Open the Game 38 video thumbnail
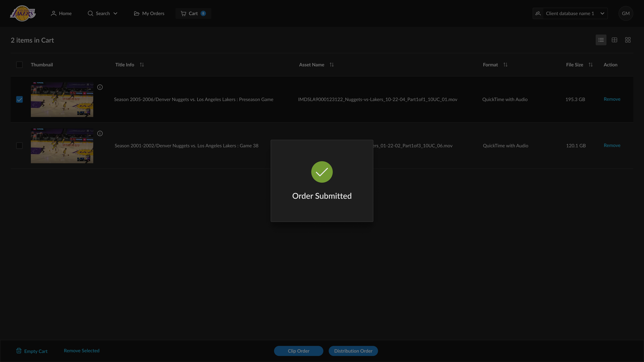 pos(62,146)
